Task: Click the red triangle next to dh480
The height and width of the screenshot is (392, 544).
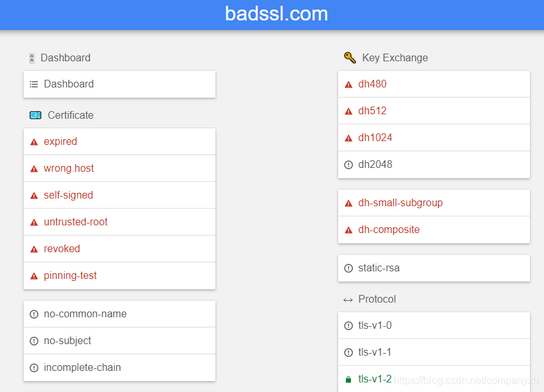Action: (348, 84)
